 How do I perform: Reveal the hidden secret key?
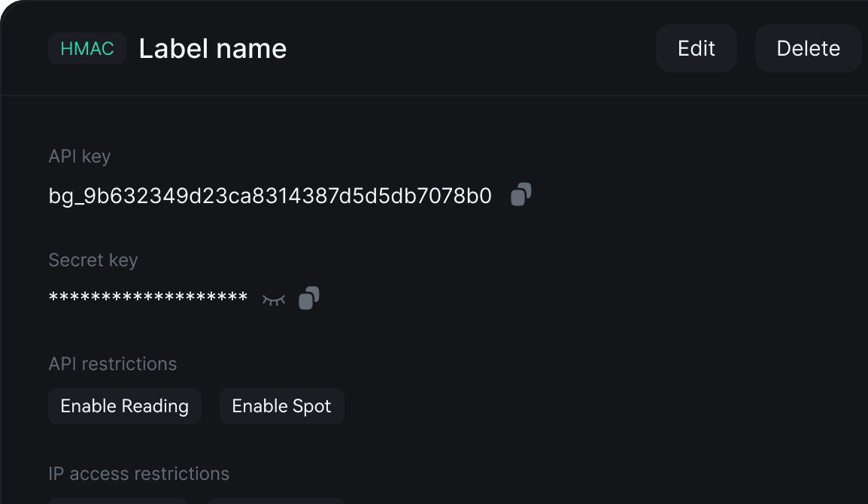tap(274, 299)
